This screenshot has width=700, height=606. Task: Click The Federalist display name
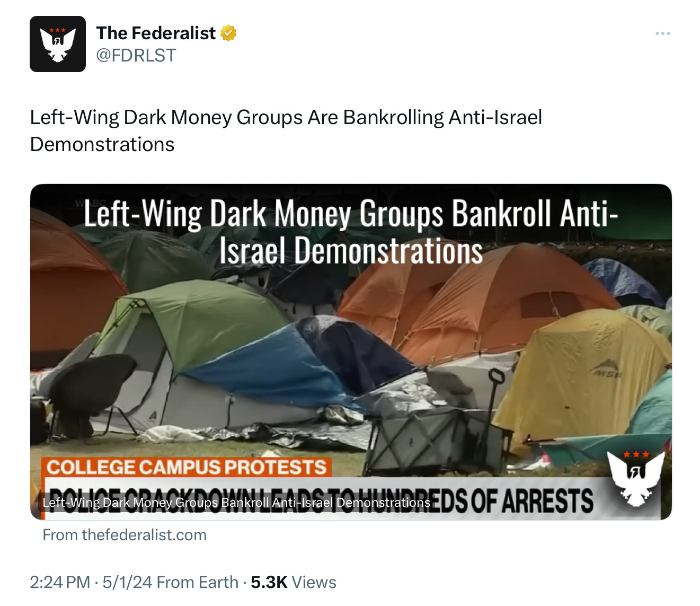point(156,33)
